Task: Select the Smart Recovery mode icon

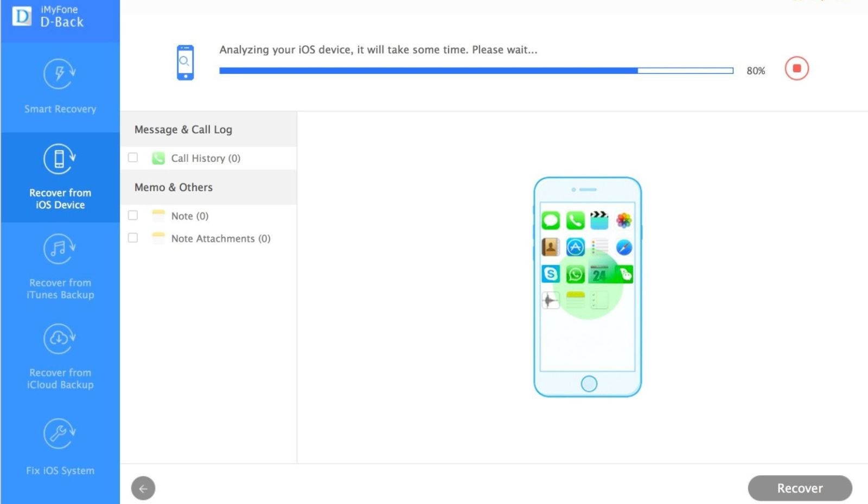Action: [60, 73]
